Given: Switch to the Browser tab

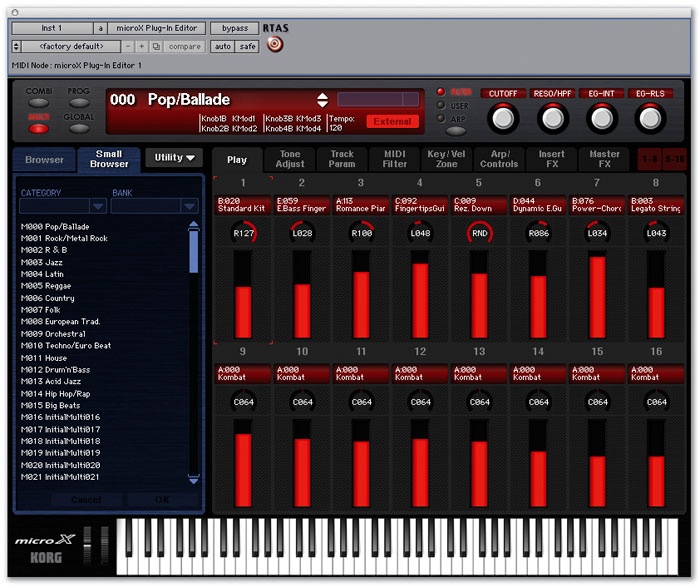Looking at the screenshot, I should click(44, 160).
